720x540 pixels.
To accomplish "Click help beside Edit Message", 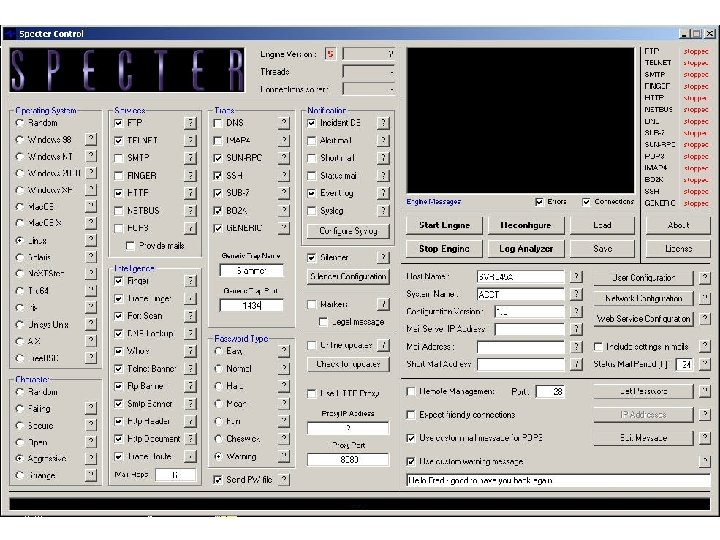I will (x=705, y=438).
